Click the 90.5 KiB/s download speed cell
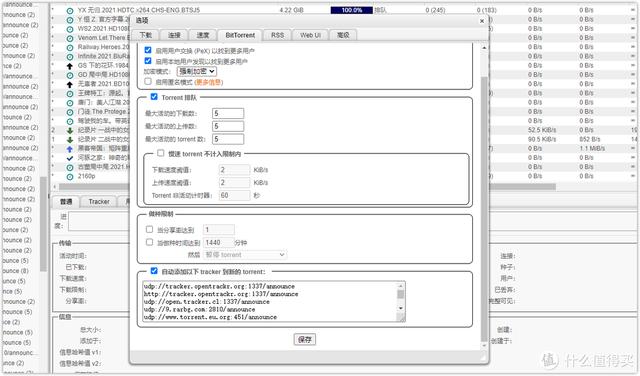 [x=542, y=140]
